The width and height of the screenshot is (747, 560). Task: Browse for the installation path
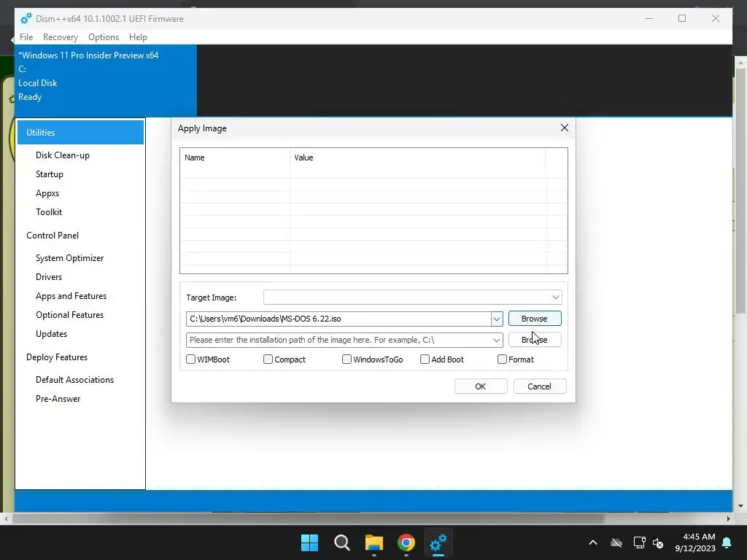(x=535, y=340)
